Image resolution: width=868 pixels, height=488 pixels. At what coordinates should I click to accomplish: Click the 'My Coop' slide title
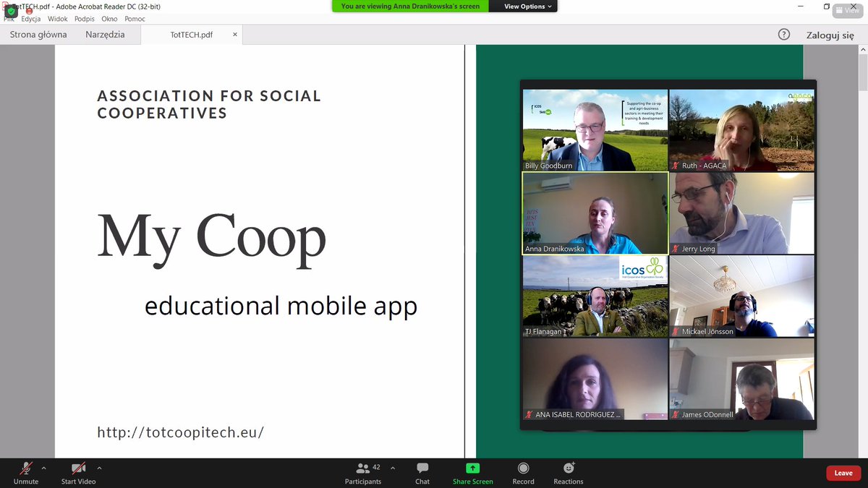click(212, 238)
